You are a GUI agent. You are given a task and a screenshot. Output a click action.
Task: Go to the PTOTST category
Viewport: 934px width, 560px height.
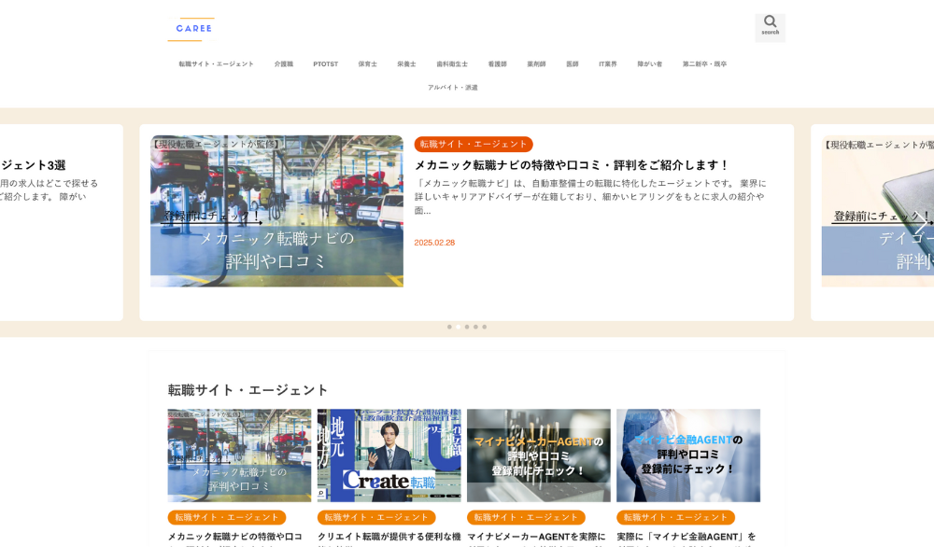(x=325, y=64)
